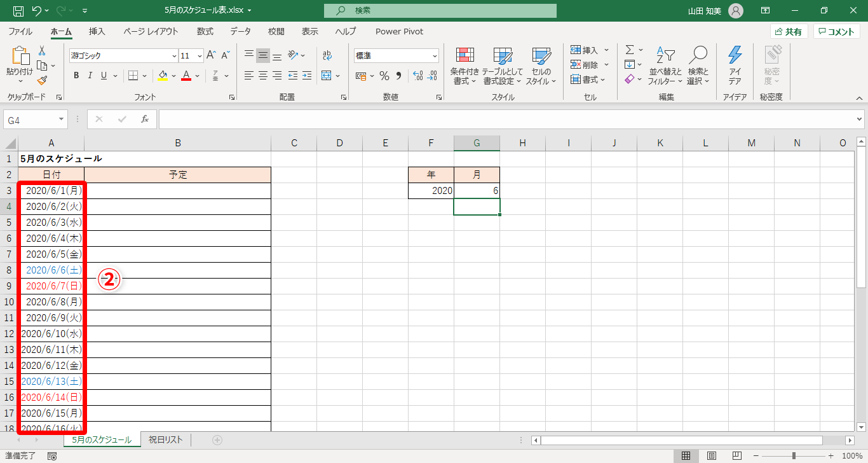Click the Insert Function fx icon
The image size is (868, 463).
[x=145, y=119]
